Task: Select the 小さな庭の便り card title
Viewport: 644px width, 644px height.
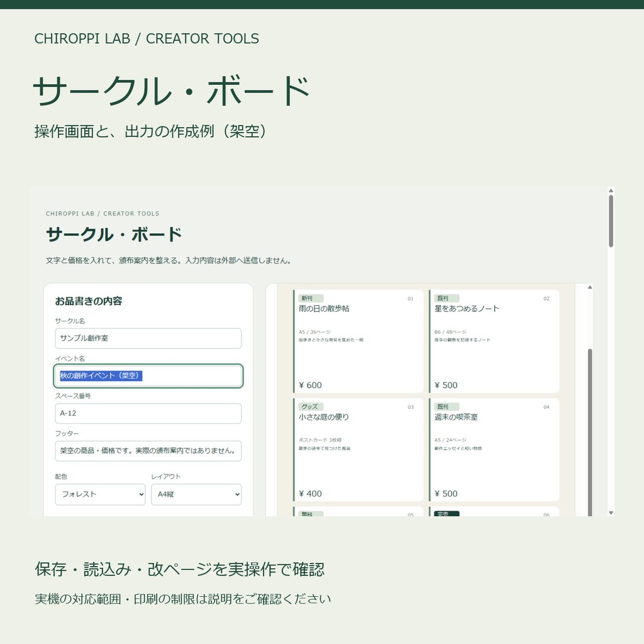Action: pos(324,417)
